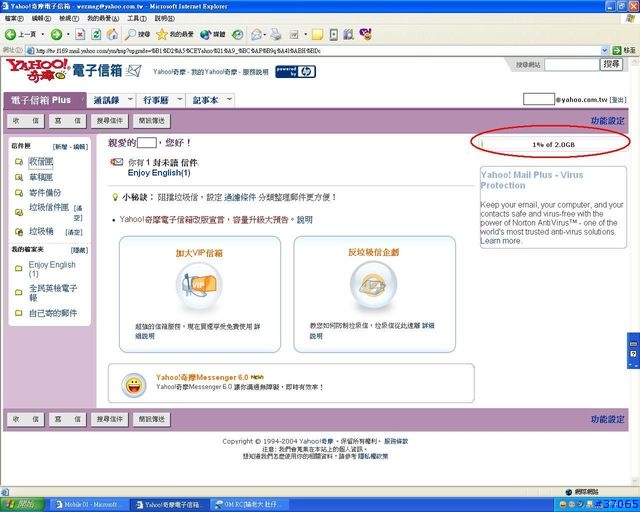Click the 過濾條件 filter link in tip
This screenshot has width=640, height=512.
click(240, 197)
